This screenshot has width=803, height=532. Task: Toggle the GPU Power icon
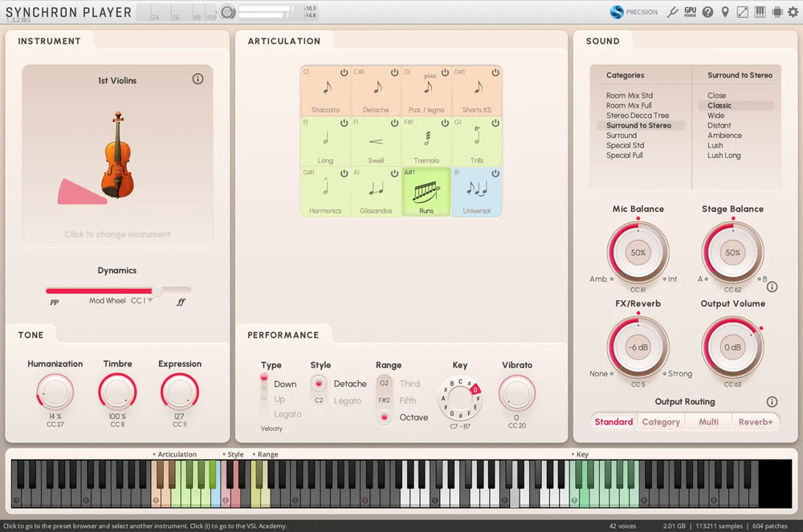pos(691,12)
